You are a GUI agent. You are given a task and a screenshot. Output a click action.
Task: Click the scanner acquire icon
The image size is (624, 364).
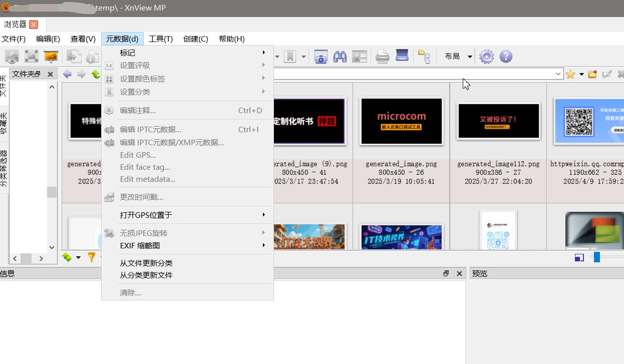(402, 56)
